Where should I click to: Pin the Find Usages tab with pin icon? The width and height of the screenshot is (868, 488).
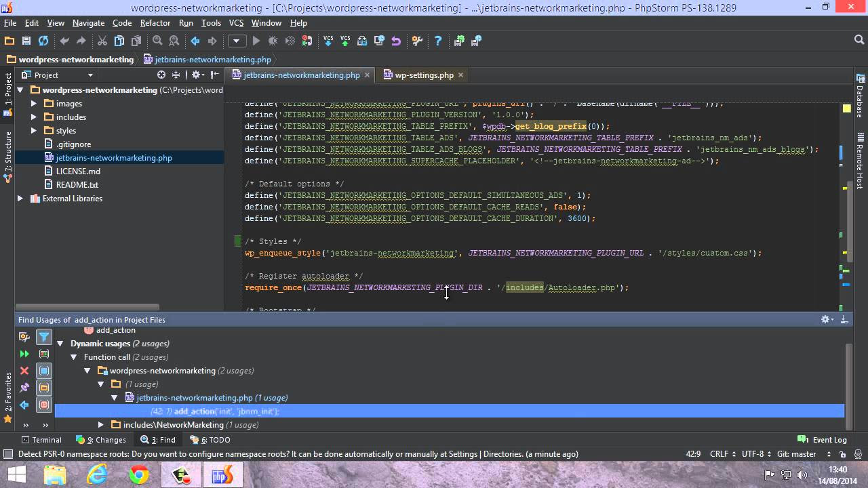coord(24,388)
